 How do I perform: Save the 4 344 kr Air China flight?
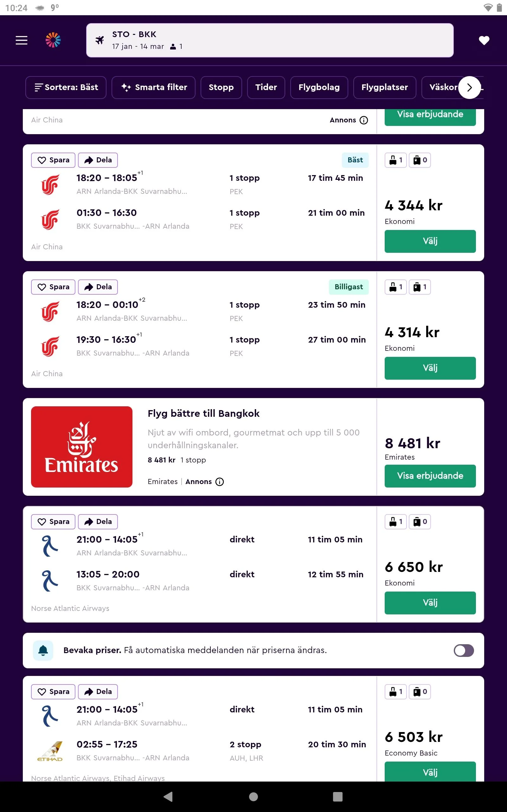[x=53, y=160]
